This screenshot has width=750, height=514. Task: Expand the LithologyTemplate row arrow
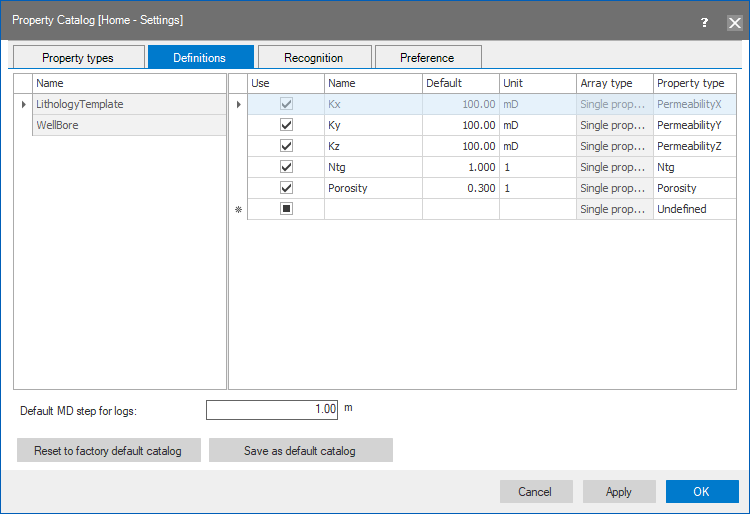click(23, 104)
